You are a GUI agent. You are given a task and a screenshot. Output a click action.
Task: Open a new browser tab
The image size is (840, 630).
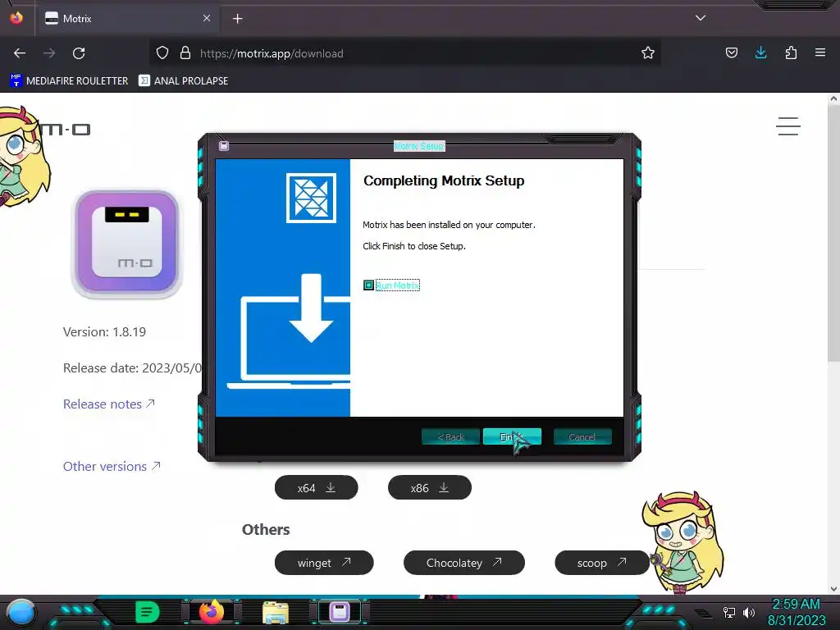coord(237,19)
